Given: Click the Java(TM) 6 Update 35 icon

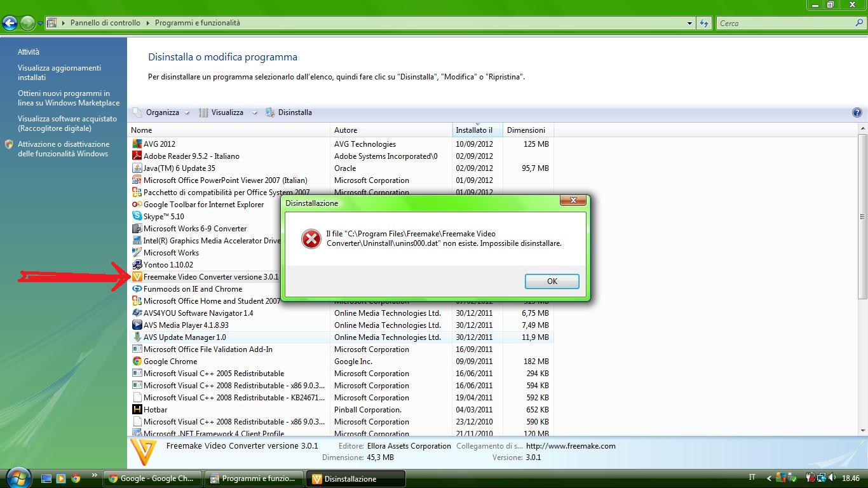Looking at the screenshot, I should click(x=137, y=168).
